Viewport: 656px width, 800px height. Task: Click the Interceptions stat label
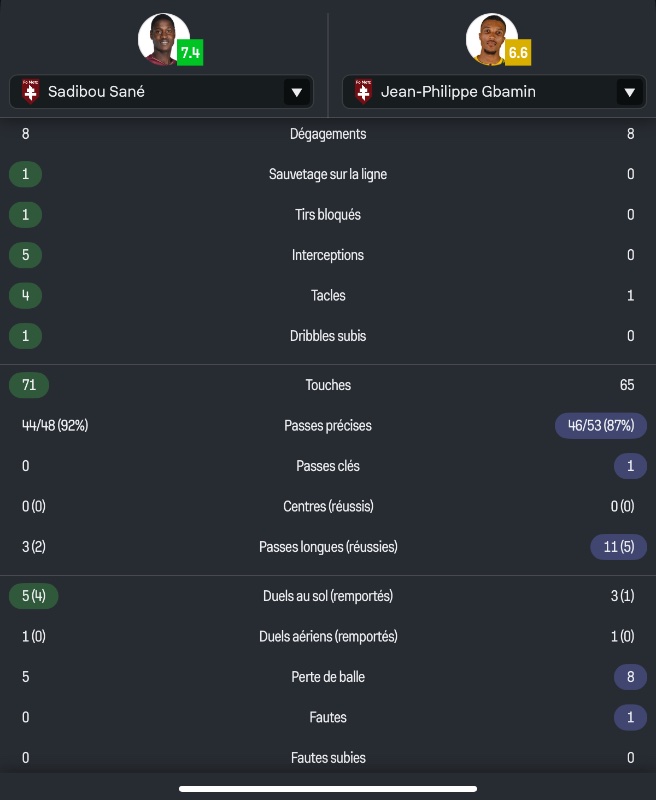(328, 255)
